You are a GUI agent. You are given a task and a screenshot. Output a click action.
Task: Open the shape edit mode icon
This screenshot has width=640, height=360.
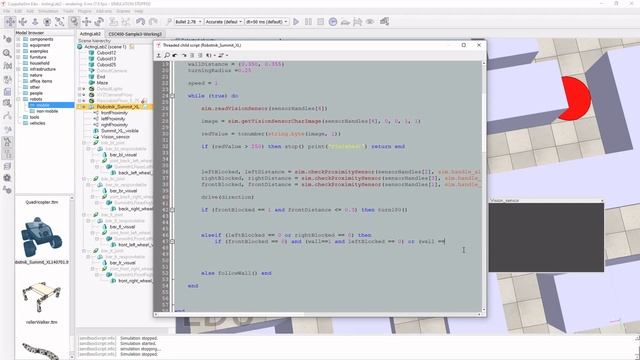[7, 104]
